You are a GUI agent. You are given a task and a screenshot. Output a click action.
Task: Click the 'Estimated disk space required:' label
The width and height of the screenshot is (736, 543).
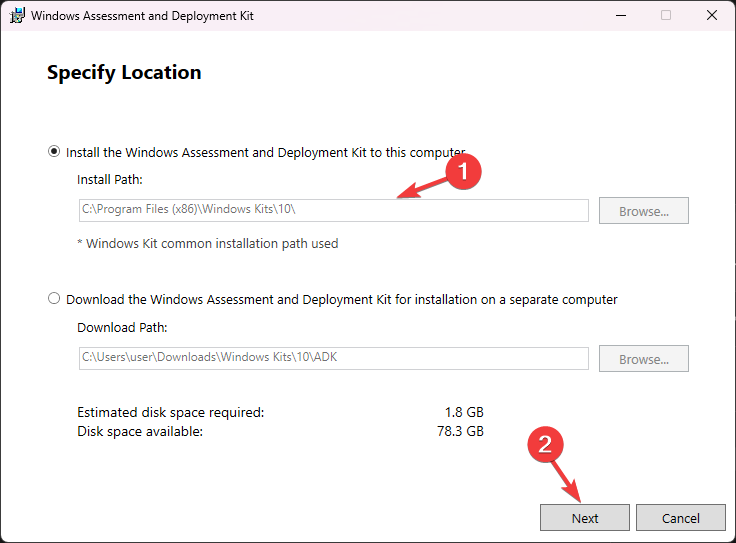[170, 412]
